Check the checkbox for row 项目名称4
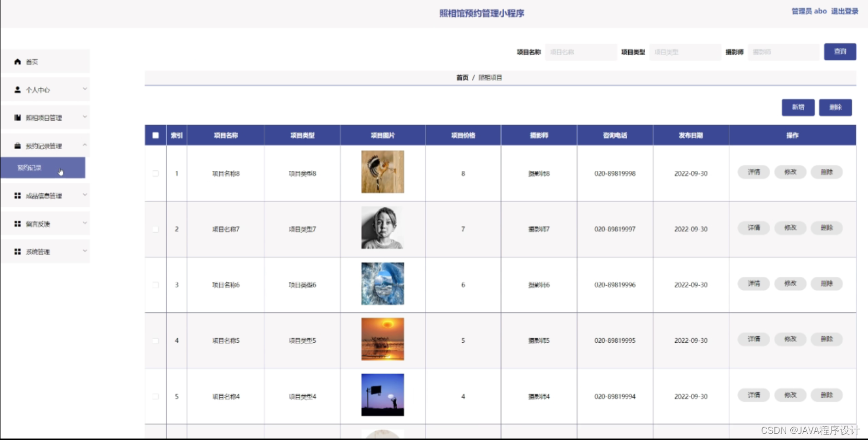Viewport: 868px width, 440px height. tap(155, 396)
